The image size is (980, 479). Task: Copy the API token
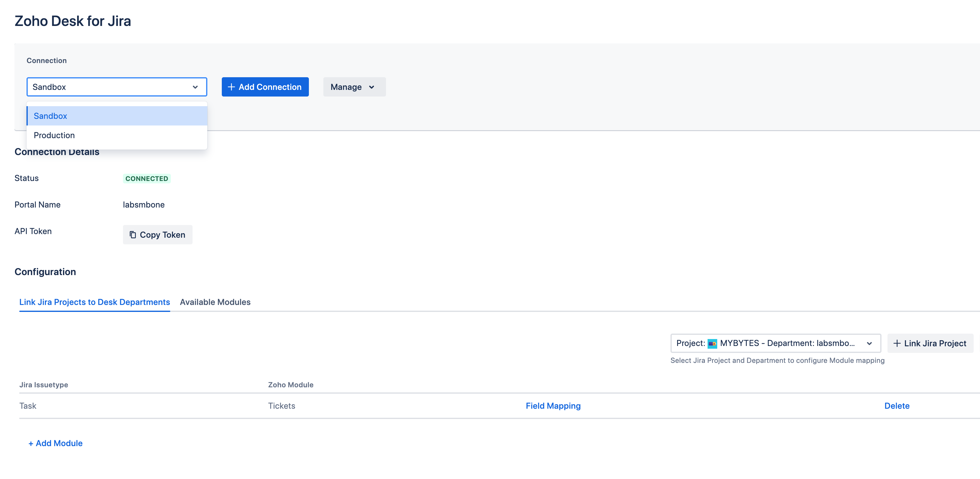[158, 235]
